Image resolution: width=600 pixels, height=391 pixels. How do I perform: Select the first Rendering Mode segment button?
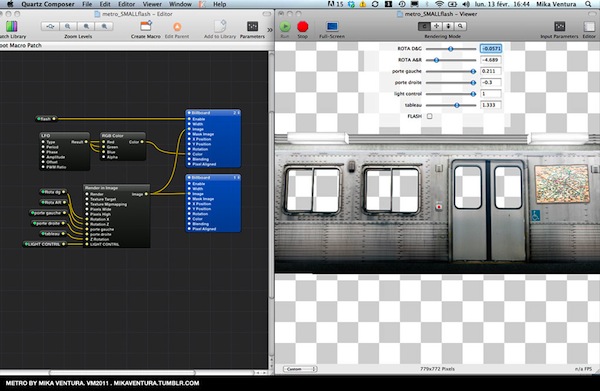click(x=424, y=26)
